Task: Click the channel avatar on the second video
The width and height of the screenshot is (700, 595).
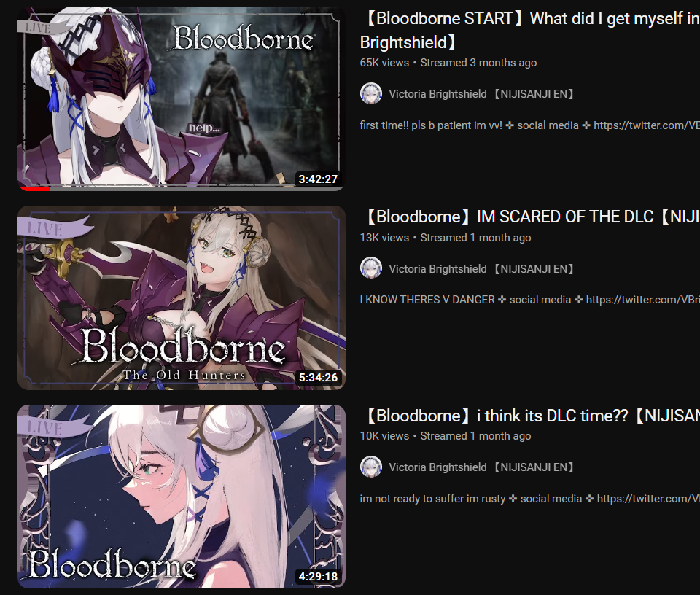Action: pos(371,268)
